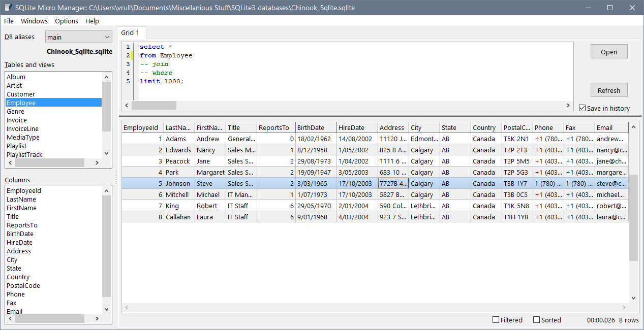Viewport: 644px width, 330px height.
Task: Click the results grid vertical scrollbar thumb
Action: click(x=633, y=218)
